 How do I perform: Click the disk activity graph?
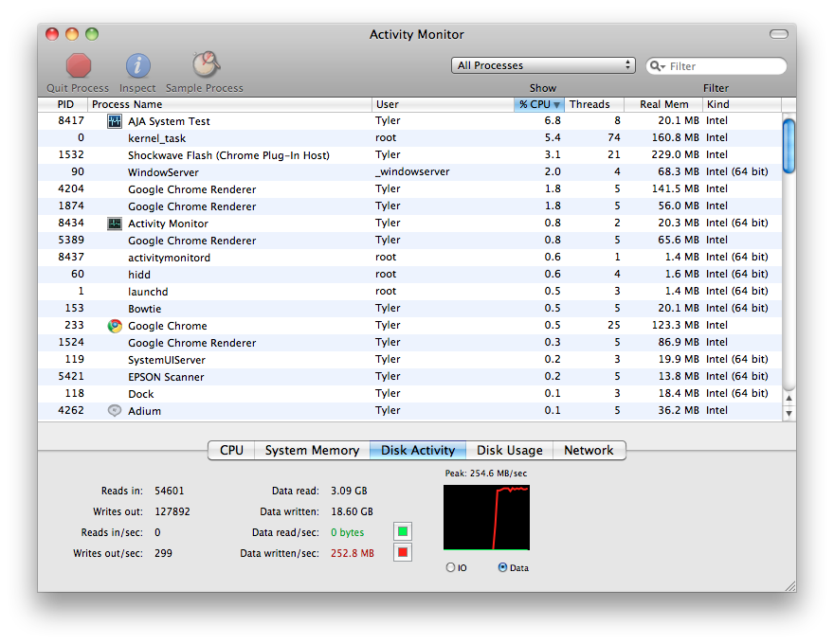486,517
